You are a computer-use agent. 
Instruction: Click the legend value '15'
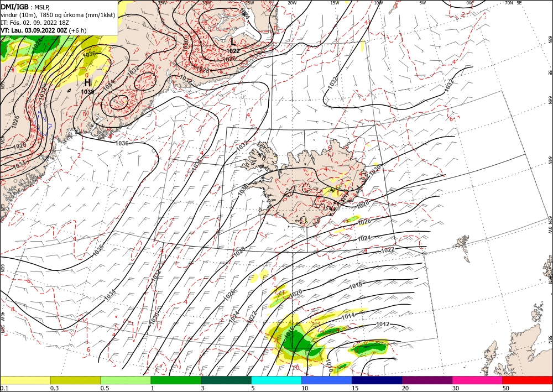pyautogui.click(x=355, y=388)
